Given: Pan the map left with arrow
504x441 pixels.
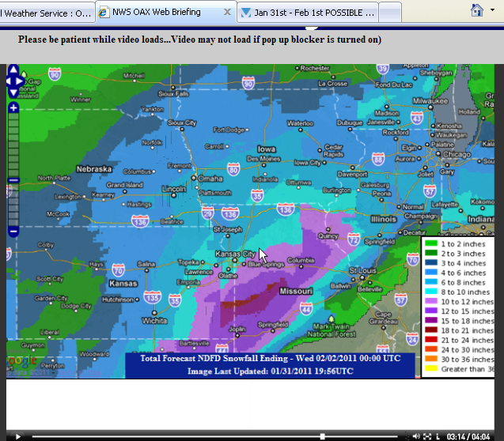Looking at the screenshot, I should point(8,81).
